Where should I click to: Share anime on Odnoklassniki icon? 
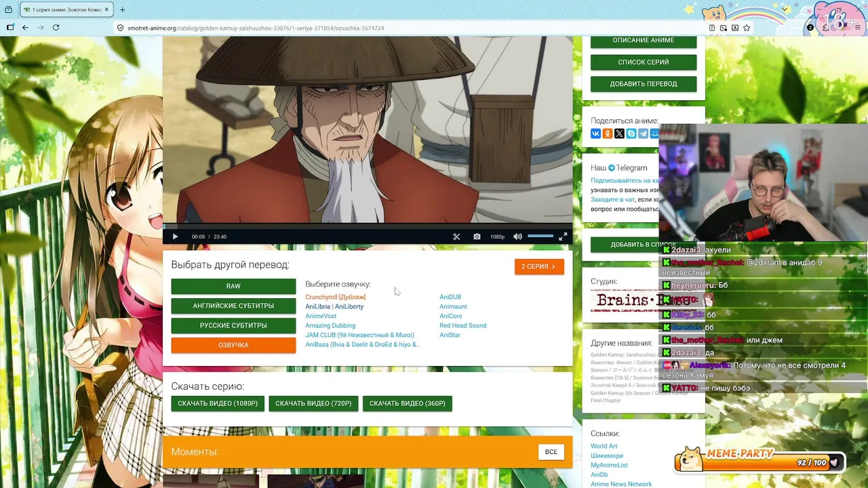click(x=608, y=134)
